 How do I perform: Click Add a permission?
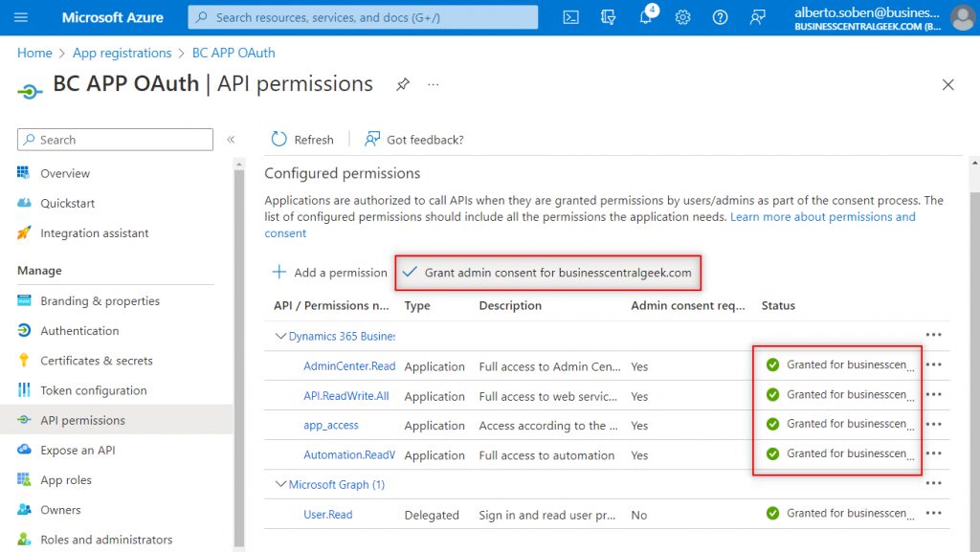click(329, 273)
